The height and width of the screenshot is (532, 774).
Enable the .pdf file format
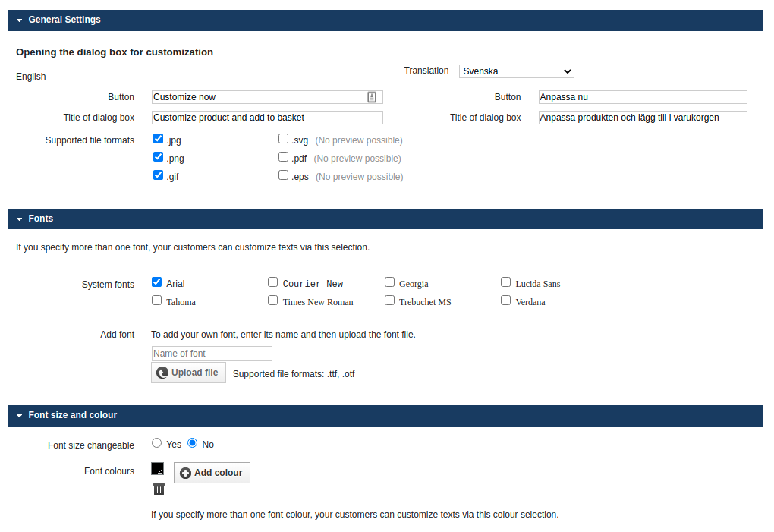(x=283, y=157)
